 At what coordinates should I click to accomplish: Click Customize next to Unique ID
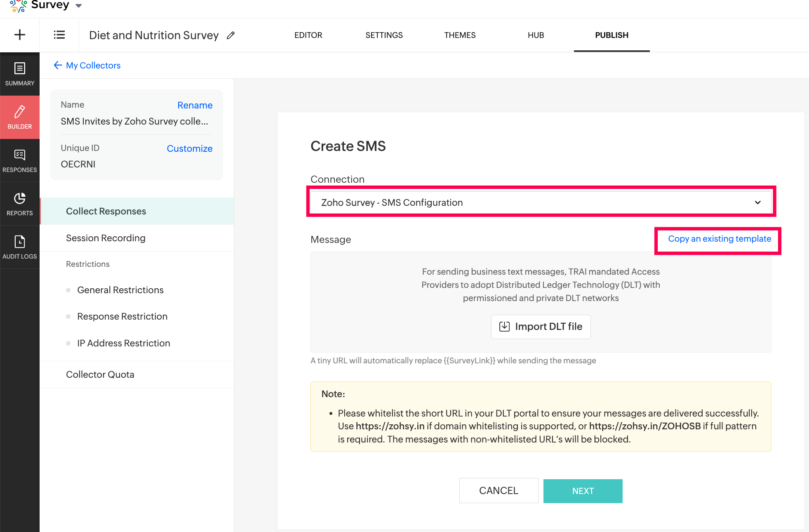(190, 148)
